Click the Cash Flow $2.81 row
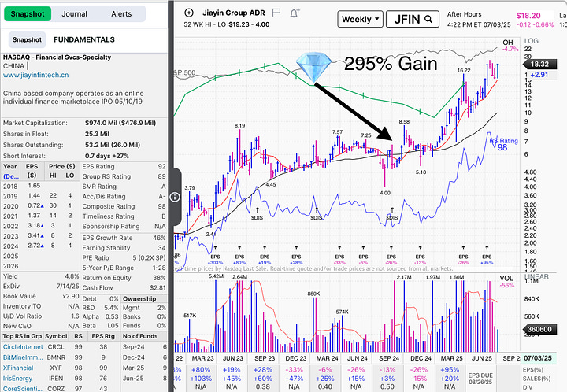Screen dimensions: 567x392 (124, 288)
